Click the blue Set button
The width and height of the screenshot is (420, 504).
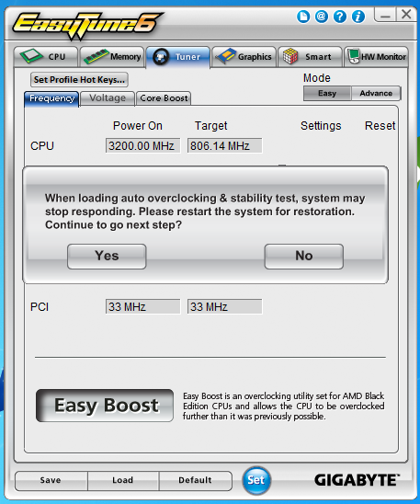coord(256,480)
